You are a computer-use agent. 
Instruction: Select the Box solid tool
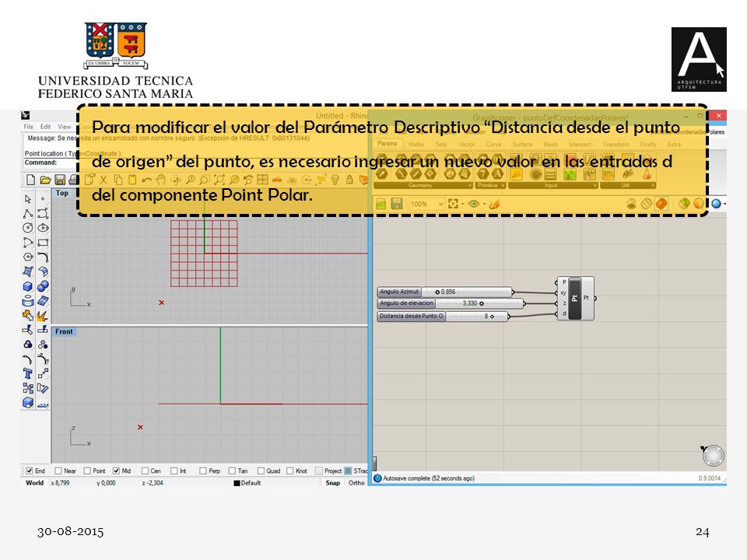coord(28,286)
